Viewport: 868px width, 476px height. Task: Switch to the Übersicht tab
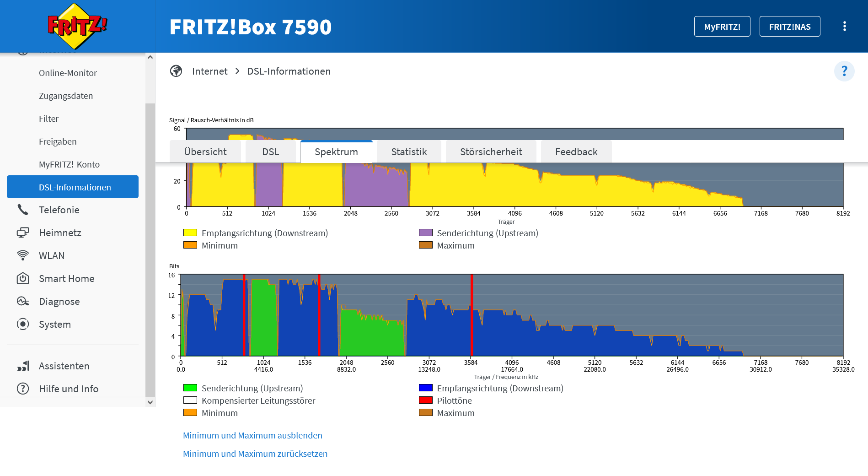pos(205,151)
